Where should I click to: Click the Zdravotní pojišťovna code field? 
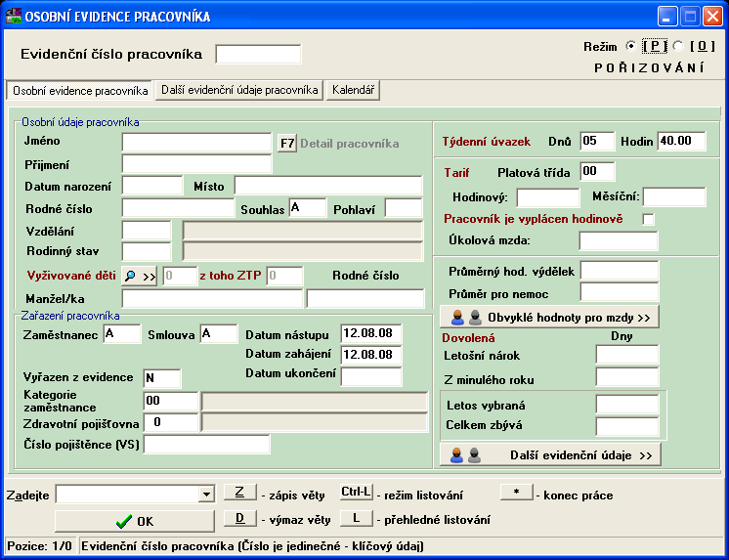171,423
